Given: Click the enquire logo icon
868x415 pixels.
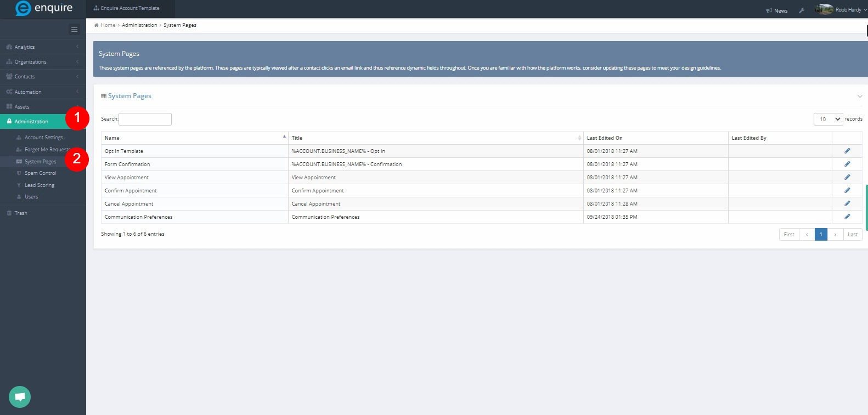Looking at the screenshot, I should [23, 8].
